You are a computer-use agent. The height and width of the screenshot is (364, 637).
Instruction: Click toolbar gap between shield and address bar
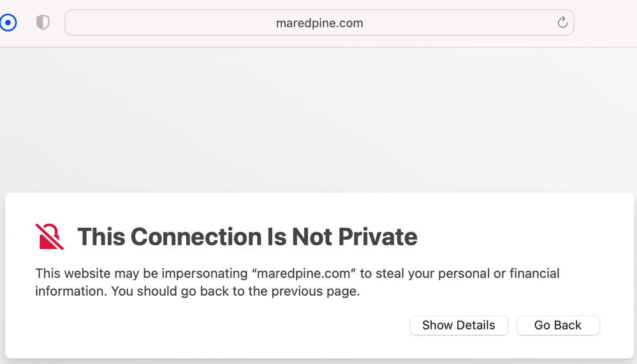pyautogui.click(x=57, y=23)
